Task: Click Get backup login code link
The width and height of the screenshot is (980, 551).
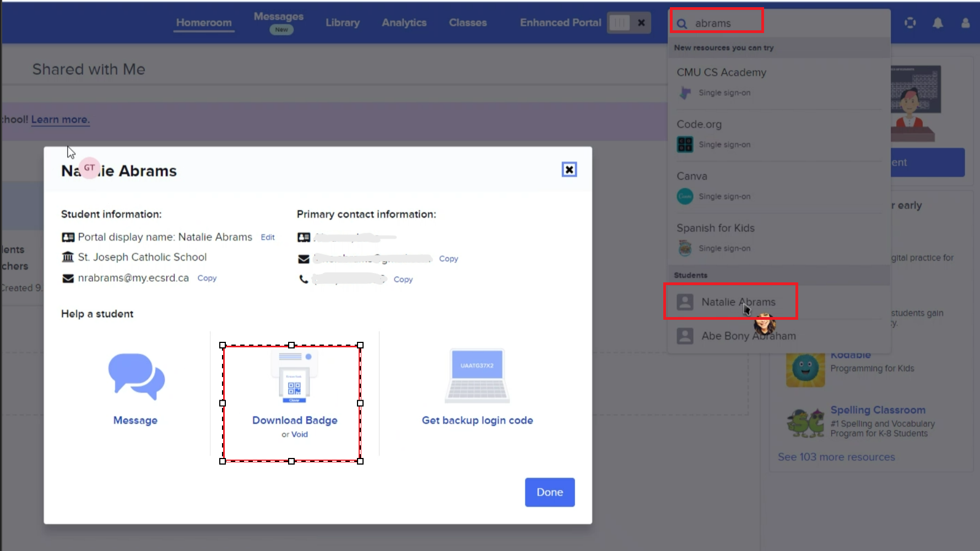Action: tap(478, 421)
